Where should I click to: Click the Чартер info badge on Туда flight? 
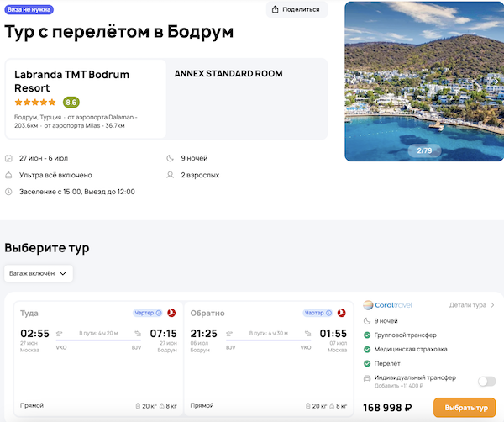(x=148, y=313)
